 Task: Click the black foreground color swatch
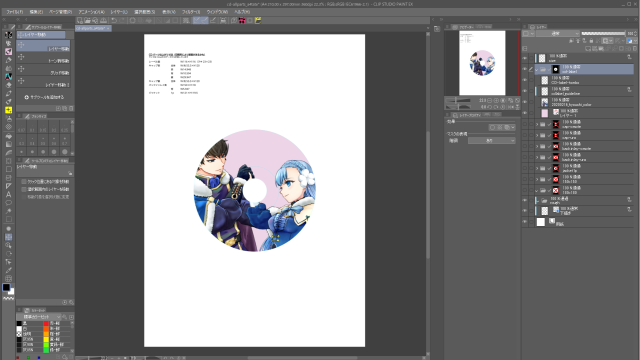point(6,287)
